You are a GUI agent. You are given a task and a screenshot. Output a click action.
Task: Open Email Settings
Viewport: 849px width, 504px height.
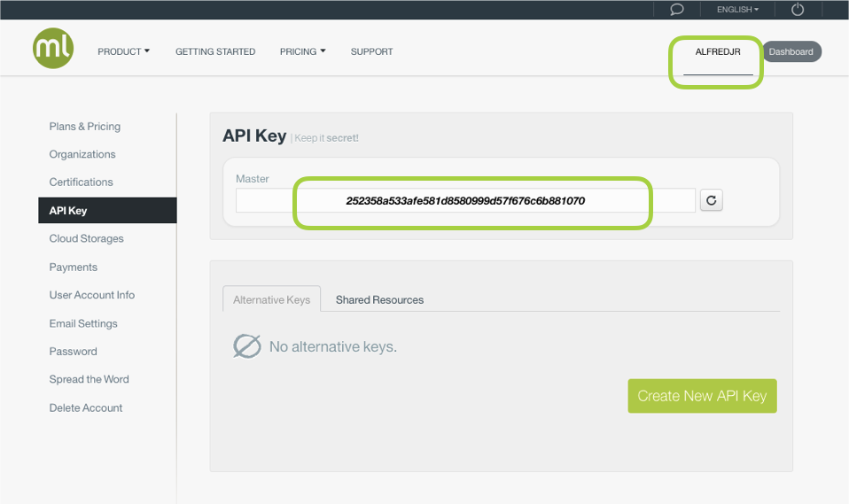[83, 323]
